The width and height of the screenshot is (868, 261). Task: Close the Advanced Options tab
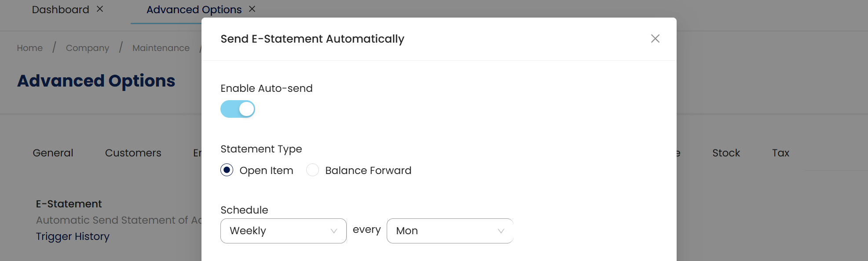tap(252, 9)
